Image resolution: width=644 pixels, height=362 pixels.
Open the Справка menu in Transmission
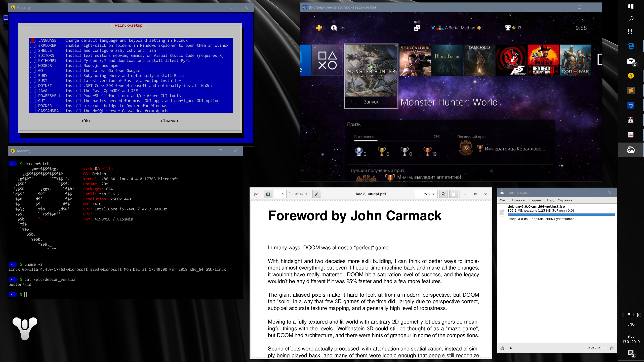pos(565,200)
